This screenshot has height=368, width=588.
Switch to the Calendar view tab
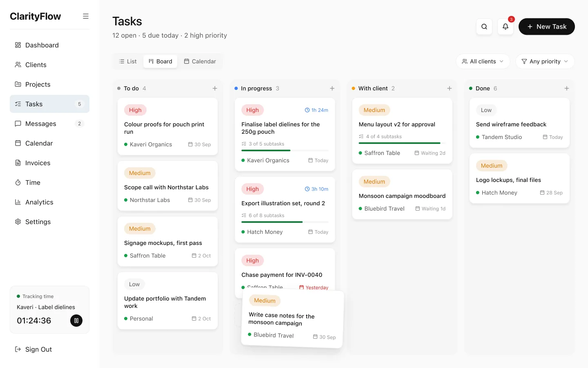pyautogui.click(x=200, y=61)
